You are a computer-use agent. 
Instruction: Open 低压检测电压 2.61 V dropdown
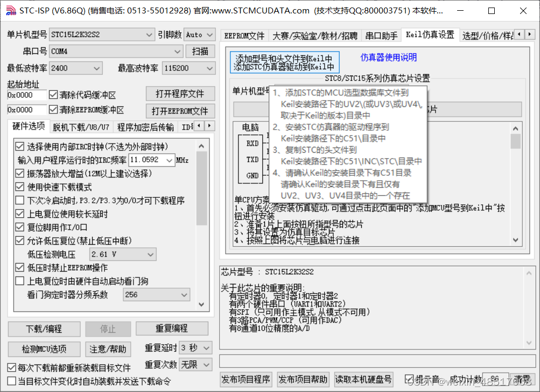122,254
